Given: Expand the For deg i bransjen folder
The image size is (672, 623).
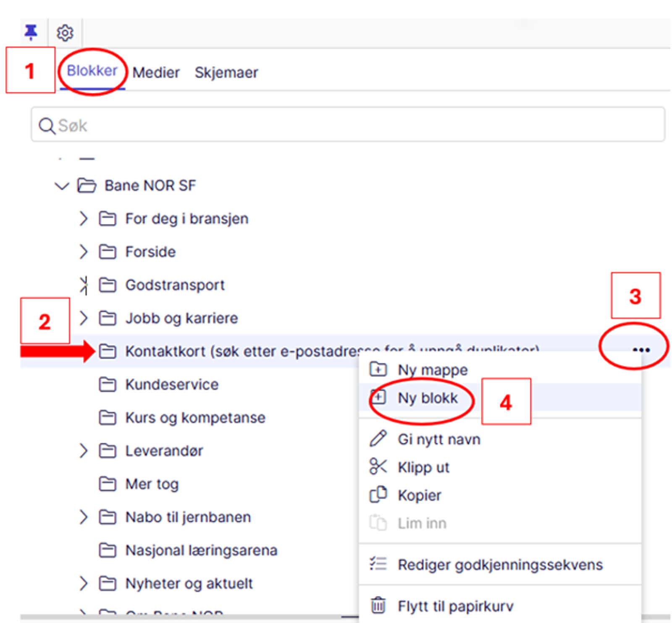Looking at the screenshot, I should tap(84, 219).
